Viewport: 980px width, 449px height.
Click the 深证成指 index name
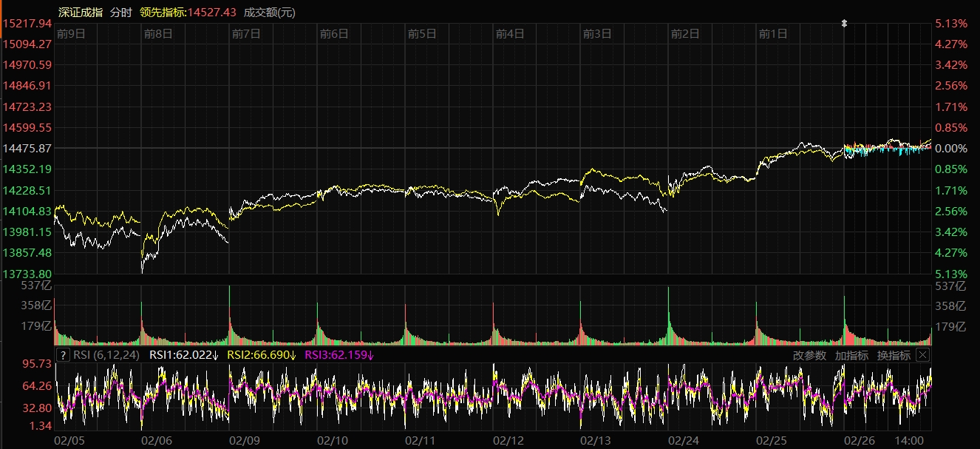coord(81,12)
